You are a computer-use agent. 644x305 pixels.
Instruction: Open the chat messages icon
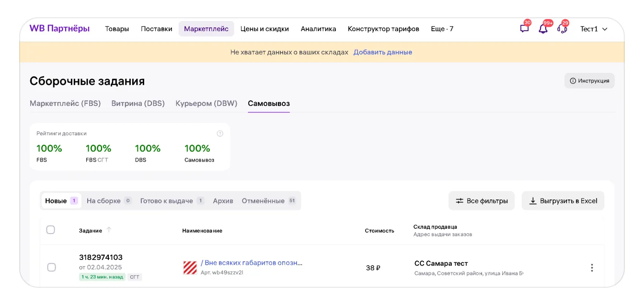click(524, 29)
